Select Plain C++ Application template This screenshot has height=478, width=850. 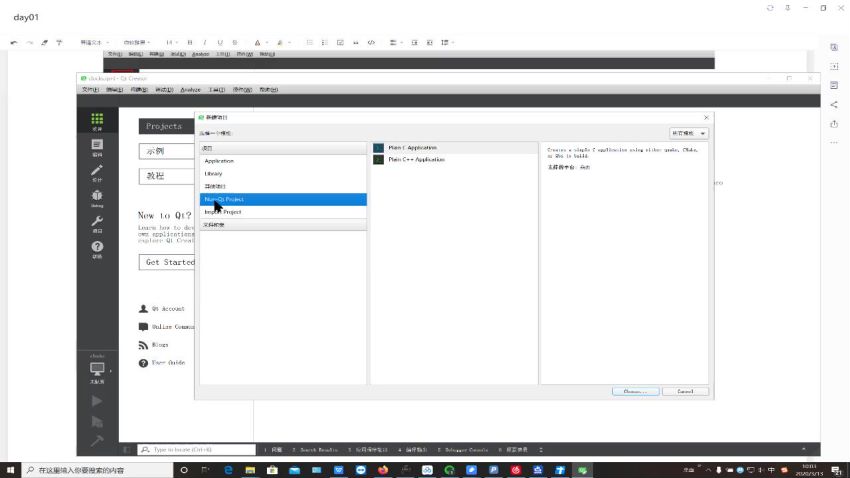[454, 160]
